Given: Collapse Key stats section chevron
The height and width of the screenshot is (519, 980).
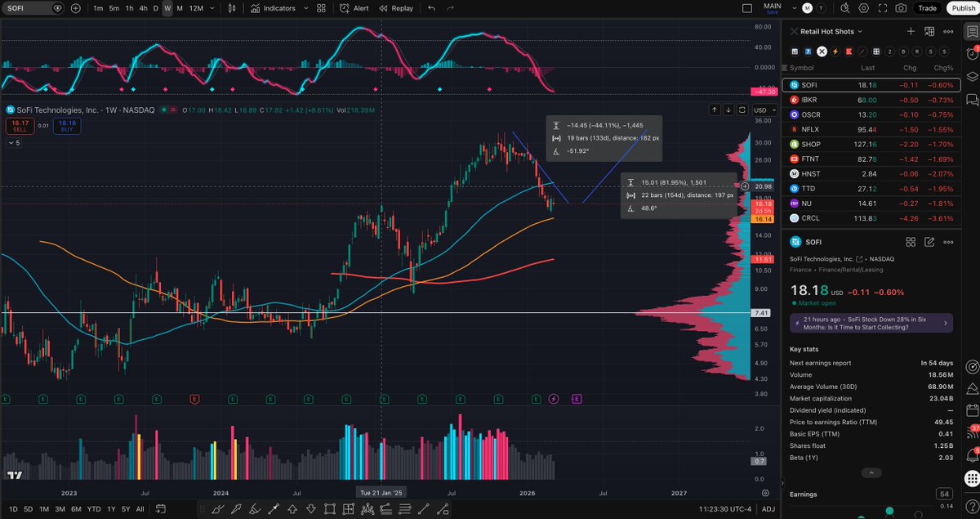Looking at the screenshot, I should [x=871, y=472].
